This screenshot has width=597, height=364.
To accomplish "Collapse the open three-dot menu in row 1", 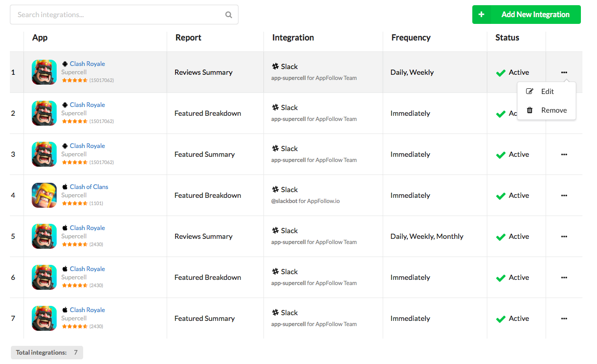I will pyautogui.click(x=564, y=72).
